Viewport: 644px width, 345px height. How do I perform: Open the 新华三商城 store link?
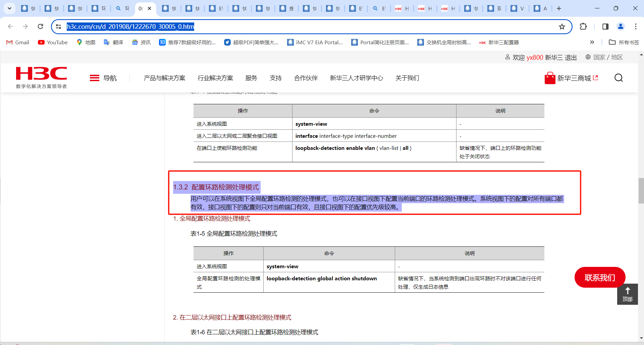coord(571,78)
